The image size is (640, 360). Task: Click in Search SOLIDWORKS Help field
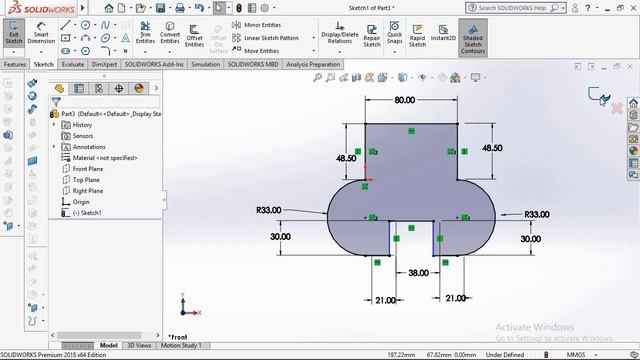pyautogui.click(x=512, y=8)
